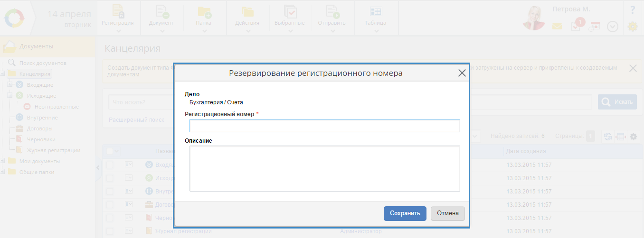Viewport: 644px width, 238px height.
Task: Tick the select-all checkbox in table header
Action: (110, 151)
